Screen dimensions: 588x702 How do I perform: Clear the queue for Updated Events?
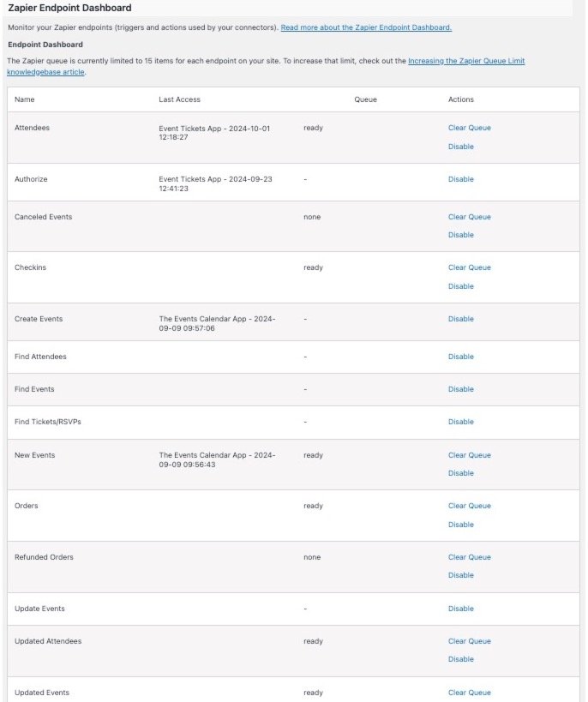(468, 693)
